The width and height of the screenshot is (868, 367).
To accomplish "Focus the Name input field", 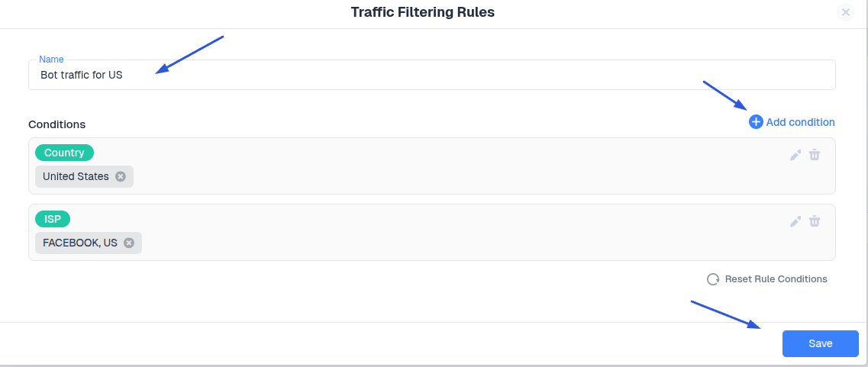I will pyautogui.click(x=431, y=76).
